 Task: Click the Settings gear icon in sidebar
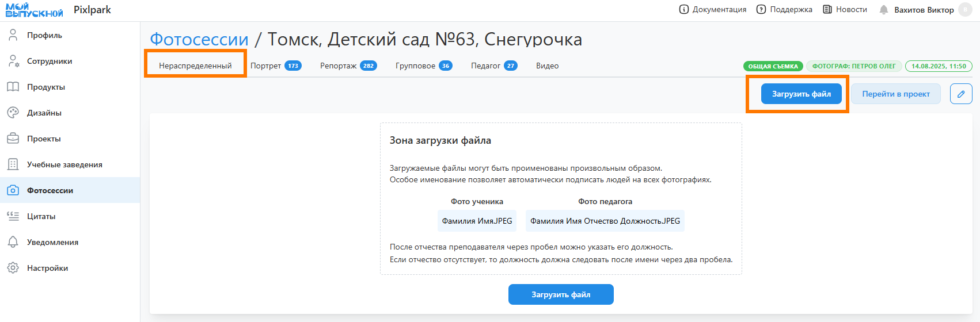coord(13,268)
